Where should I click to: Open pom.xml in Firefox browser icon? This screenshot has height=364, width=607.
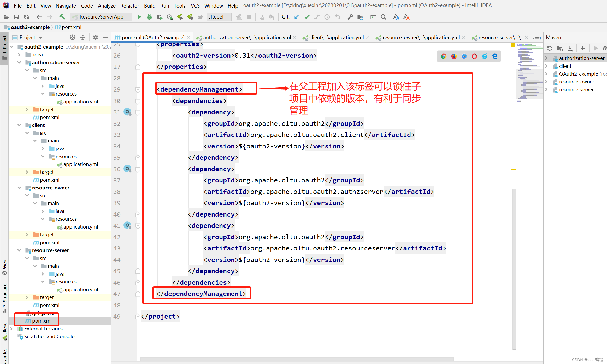454,56
